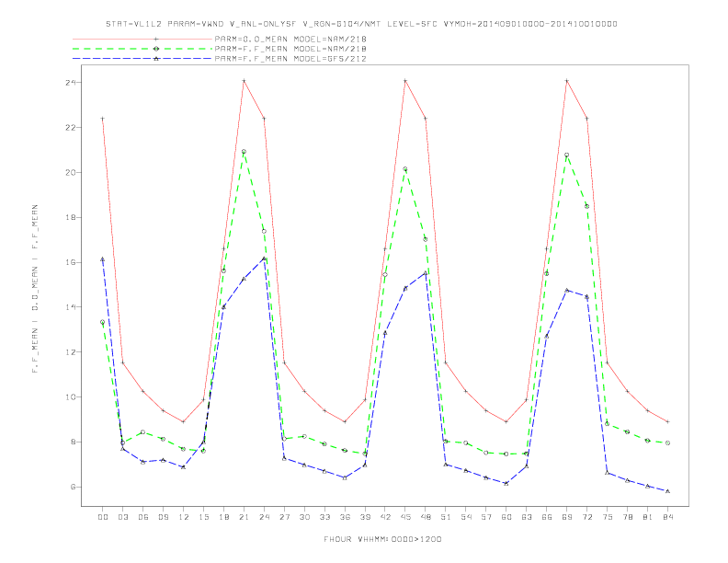Click the vertical y-axis label F.F_MEAN | O.O_MEAN

(x=35, y=289)
